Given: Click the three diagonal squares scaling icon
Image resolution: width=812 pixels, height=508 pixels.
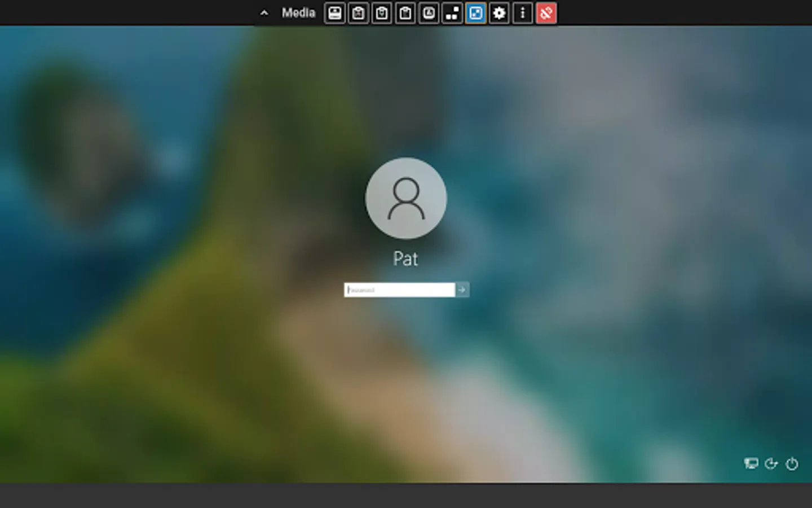Looking at the screenshot, I should coord(452,13).
